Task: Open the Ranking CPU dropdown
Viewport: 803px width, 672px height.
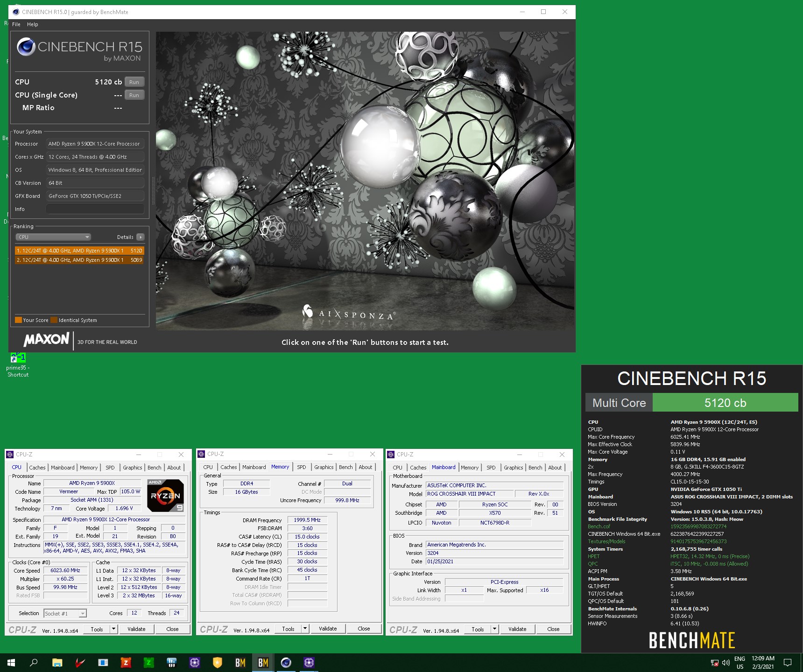Action: 53,237
